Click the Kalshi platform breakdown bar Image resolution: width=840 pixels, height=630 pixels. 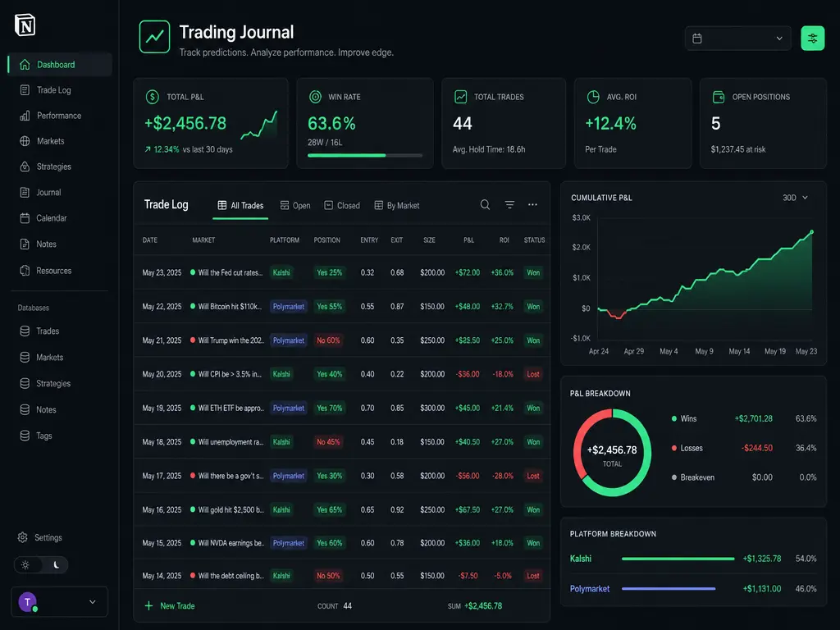coord(678,559)
